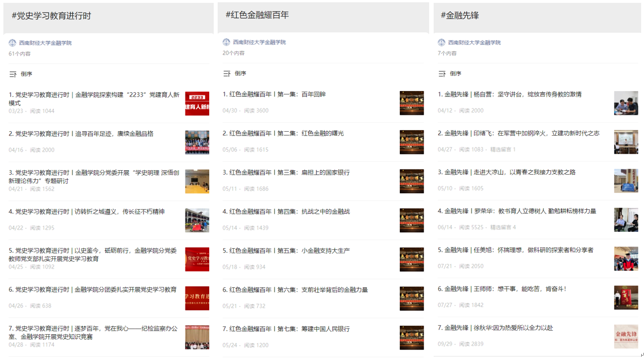Click account avatar icon in 党史学习教育进行时 panel
The width and height of the screenshot is (644, 359).
(x=12, y=43)
